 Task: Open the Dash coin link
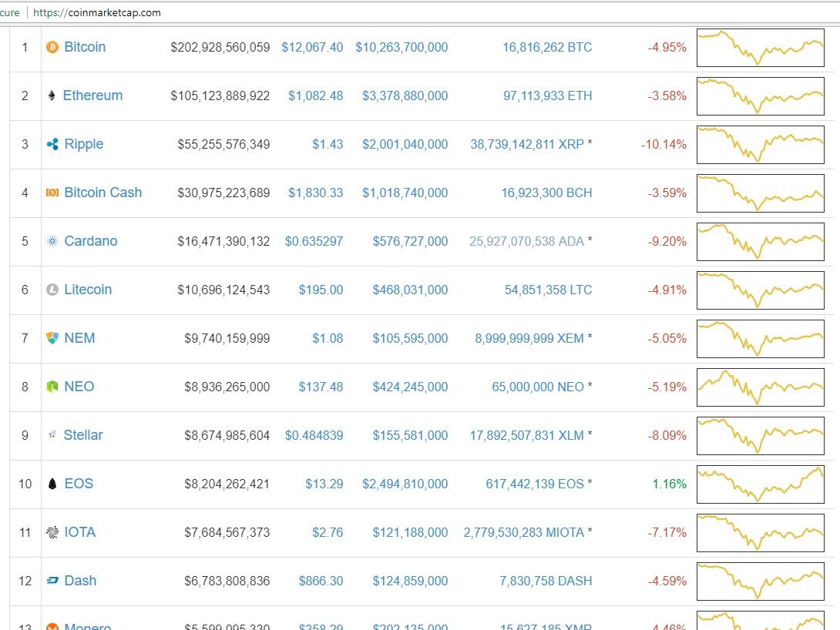click(80, 581)
